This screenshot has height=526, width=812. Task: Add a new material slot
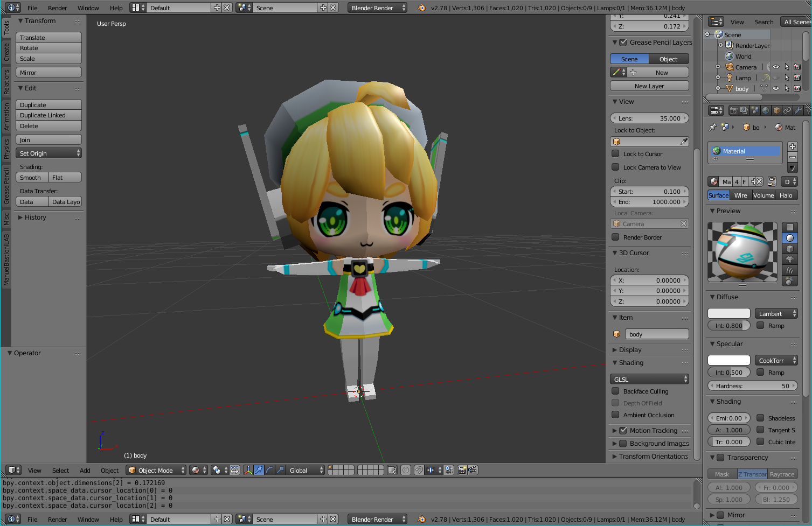pos(793,146)
